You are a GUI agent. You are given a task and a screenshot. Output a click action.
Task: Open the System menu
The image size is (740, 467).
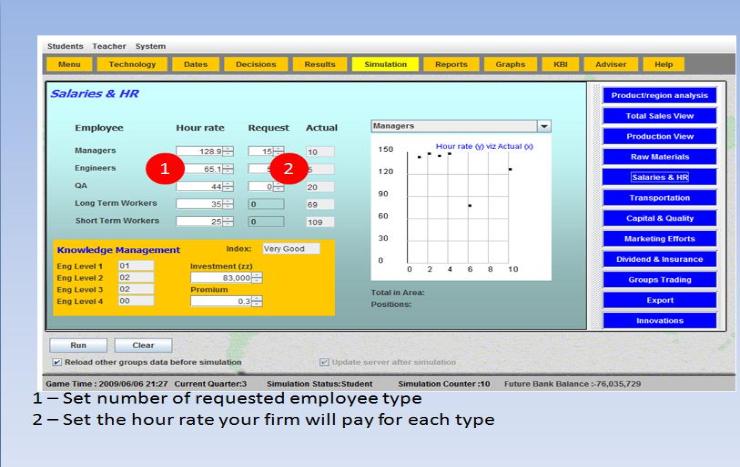[152, 46]
